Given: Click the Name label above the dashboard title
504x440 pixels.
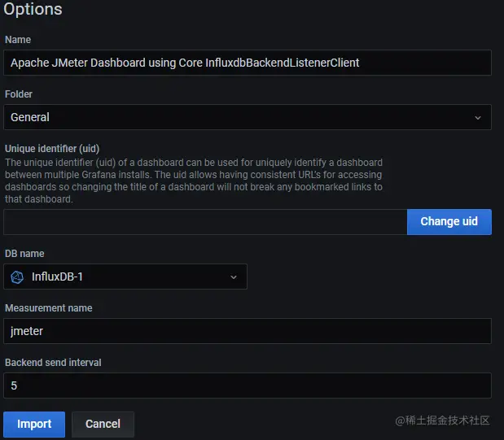Looking at the screenshot, I should pyautogui.click(x=18, y=40).
